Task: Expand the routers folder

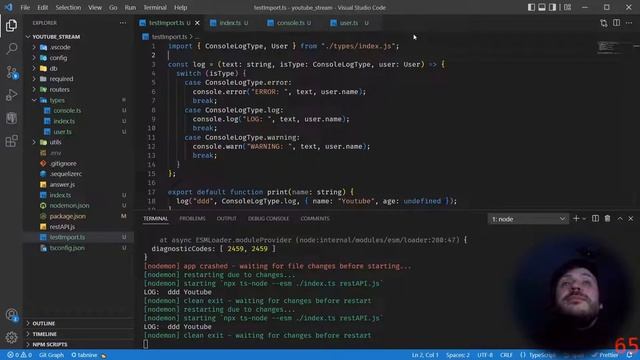Action: click(x=59, y=89)
